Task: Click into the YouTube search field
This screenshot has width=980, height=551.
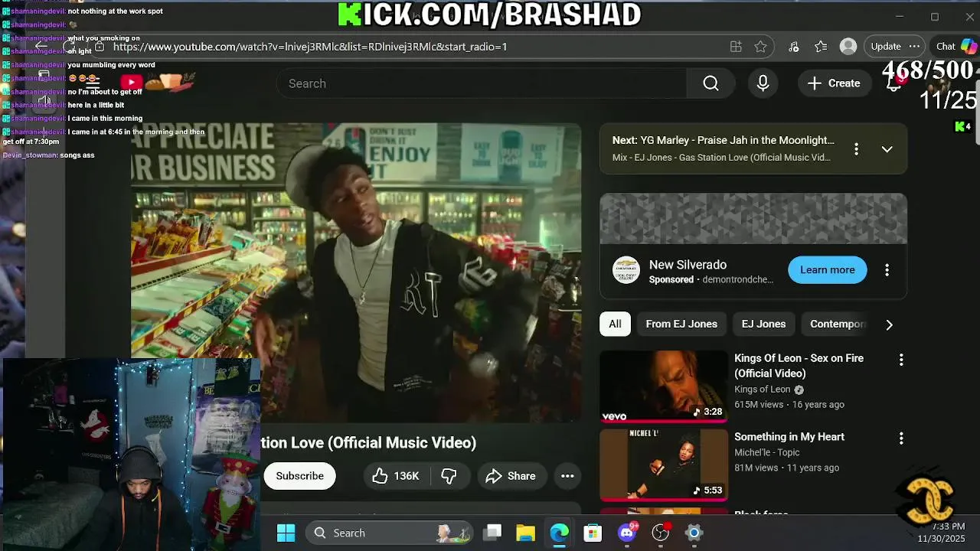Action: coord(482,83)
